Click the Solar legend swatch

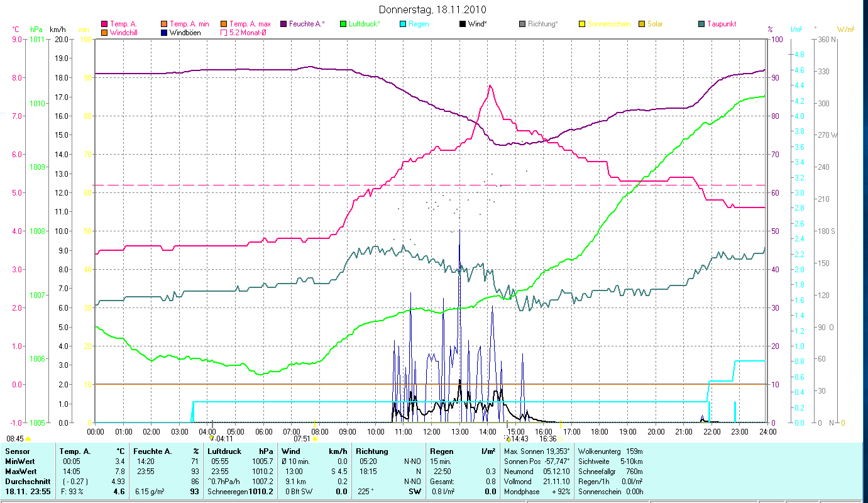pos(642,24)
